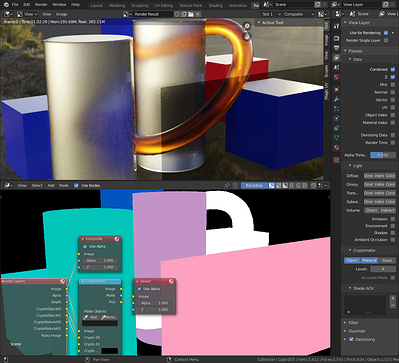399x363 pixels.
Task: Click the eyedropper Add button in Cryptomatte node
Action: pos(91,317)
